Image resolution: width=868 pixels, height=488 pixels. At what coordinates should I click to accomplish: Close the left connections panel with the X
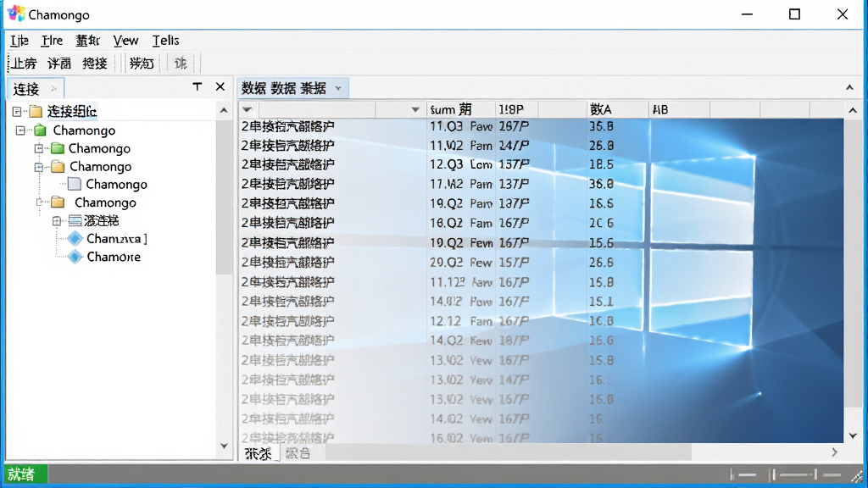220,86
